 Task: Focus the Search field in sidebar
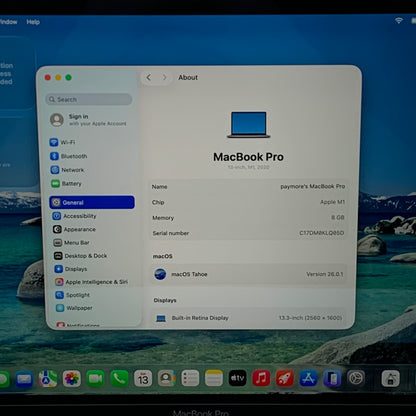[89, 99]
